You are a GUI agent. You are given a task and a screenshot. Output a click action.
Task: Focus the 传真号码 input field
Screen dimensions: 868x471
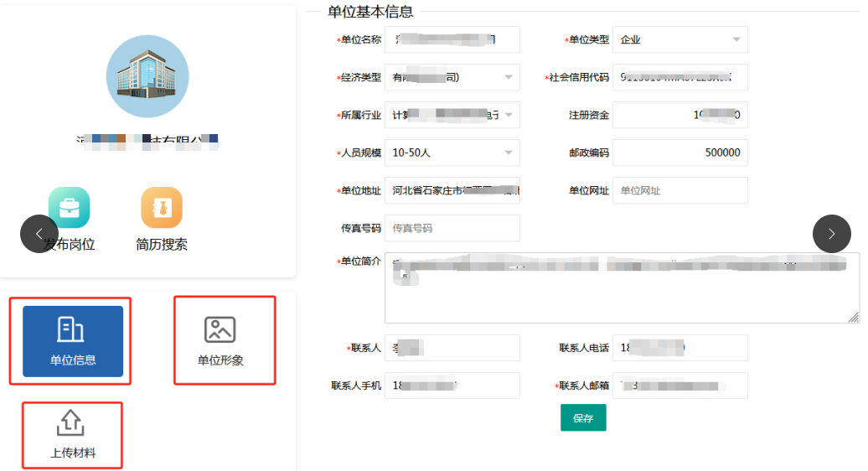[452, 228]
